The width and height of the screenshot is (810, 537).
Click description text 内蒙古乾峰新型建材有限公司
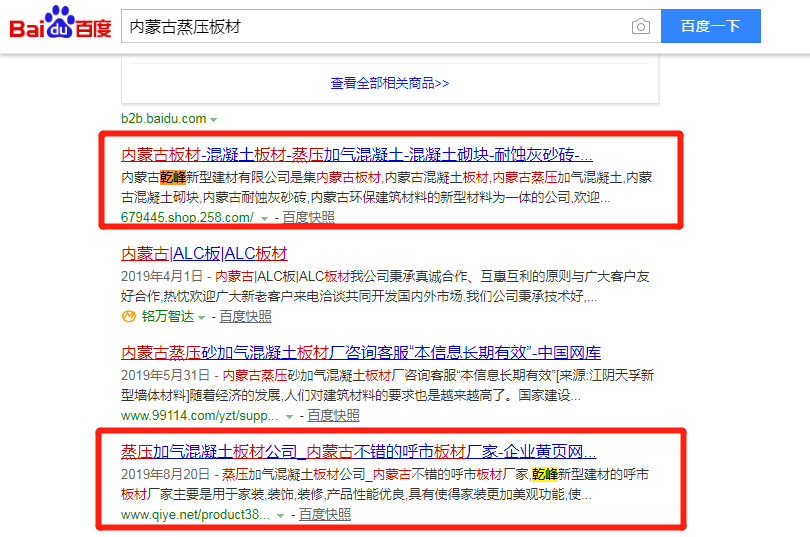[x=206, y=178]
